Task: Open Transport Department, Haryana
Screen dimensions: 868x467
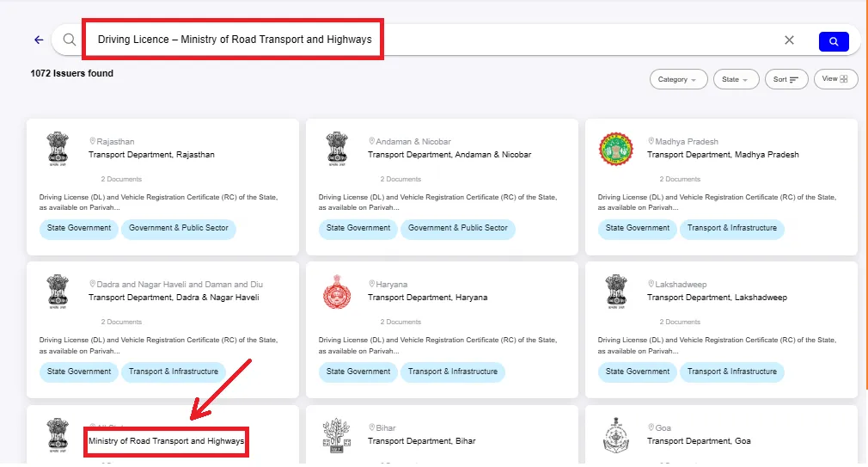Action: [x=428, y=298]
